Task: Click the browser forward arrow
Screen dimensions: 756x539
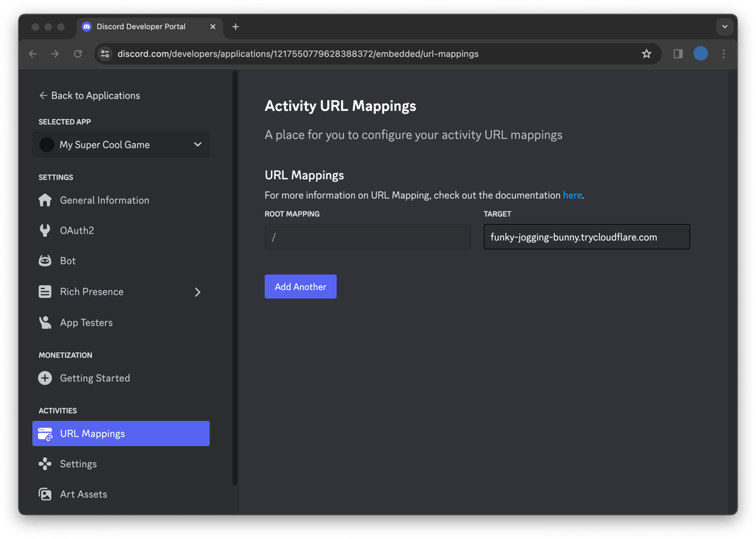Action: pos(55,54)
